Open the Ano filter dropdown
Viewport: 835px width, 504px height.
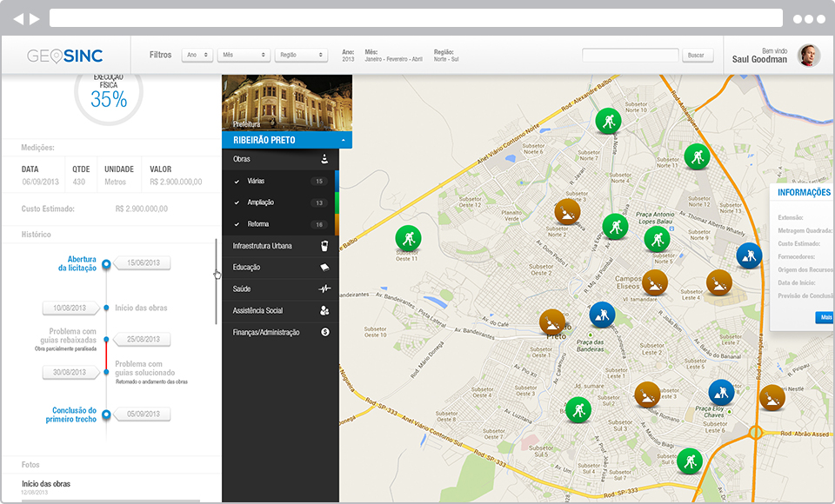pyautogui.click(x=197, y=55)
